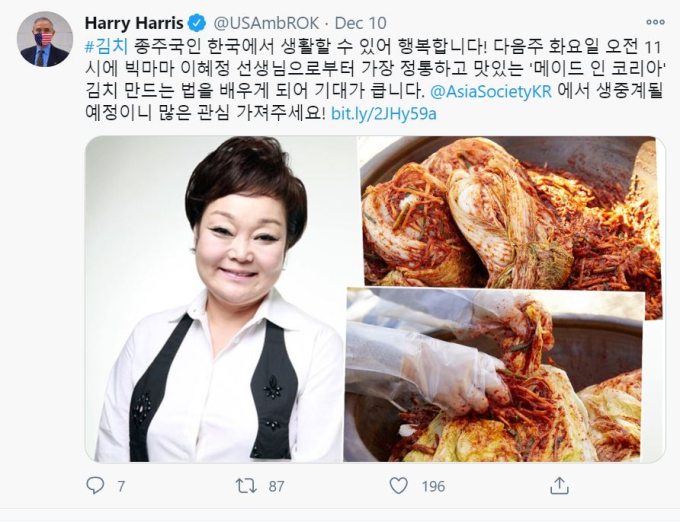The width and height of the screenshot is (680, 522).
Task: Open the @USAmbROK handle
Action: 266,23
